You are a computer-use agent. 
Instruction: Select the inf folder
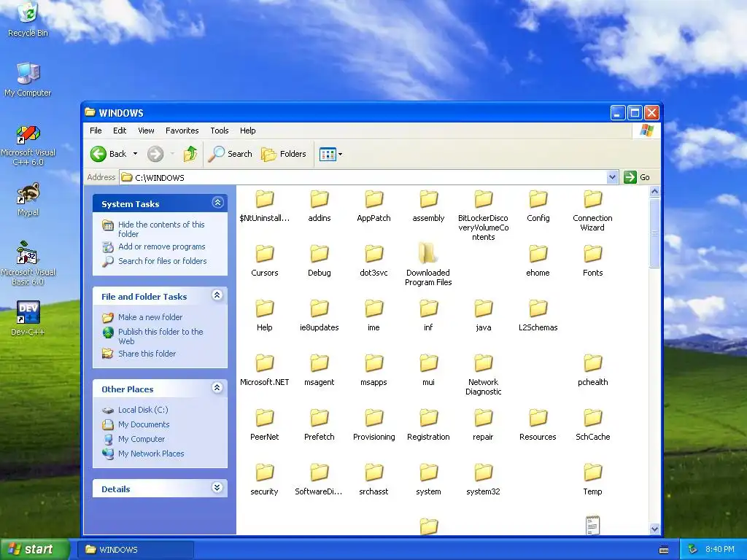pos(428,315)
